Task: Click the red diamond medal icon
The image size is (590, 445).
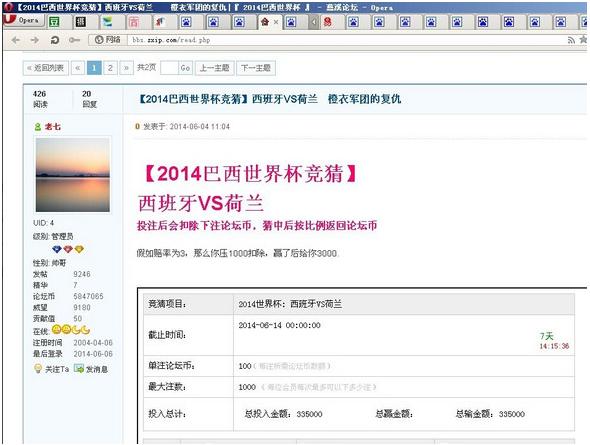Action: (x=68, y=249)
